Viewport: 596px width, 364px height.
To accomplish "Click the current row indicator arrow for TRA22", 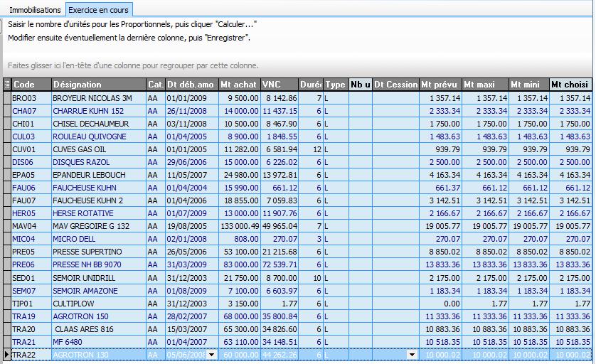I will [7, 355].
